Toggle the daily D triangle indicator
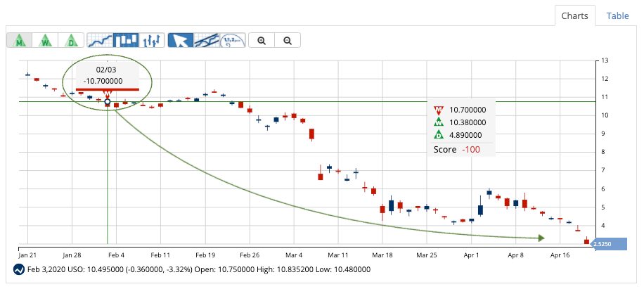This screenshot has height=289, width=644. point(71,40)
